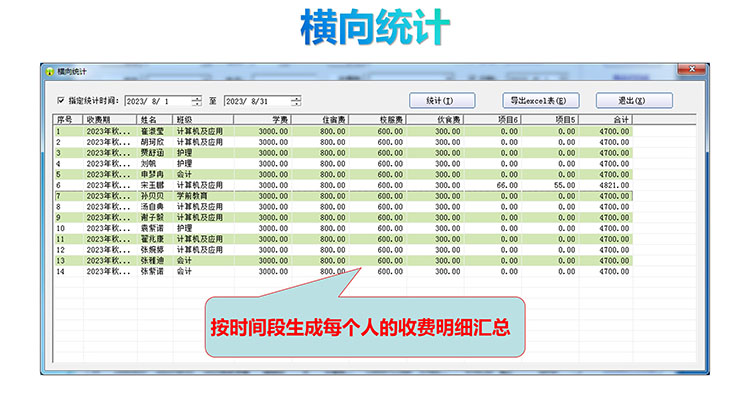This screenshot has width=750, height=403.
Task: Select the name 张紫诺 in row 14
Action: click(x=152, y=271)
